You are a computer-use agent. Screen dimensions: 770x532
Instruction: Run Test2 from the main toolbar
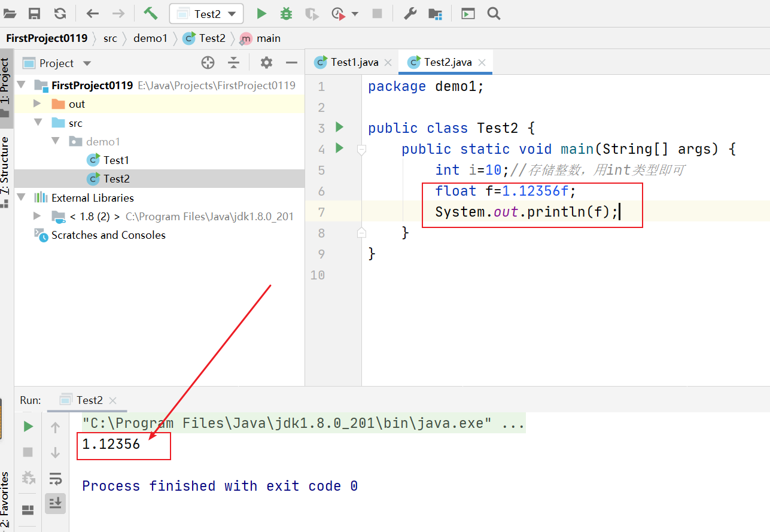click(x=261, y=13)
